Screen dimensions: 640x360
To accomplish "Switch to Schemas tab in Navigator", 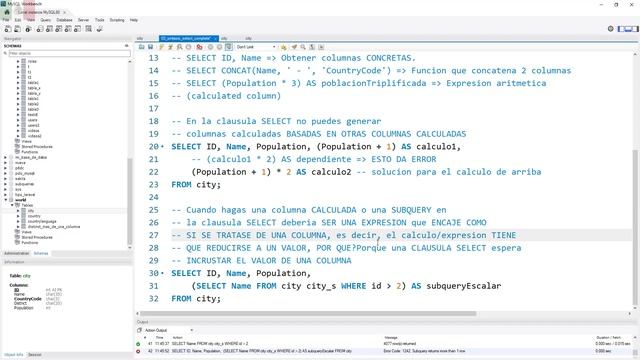I will pos(41,253).
